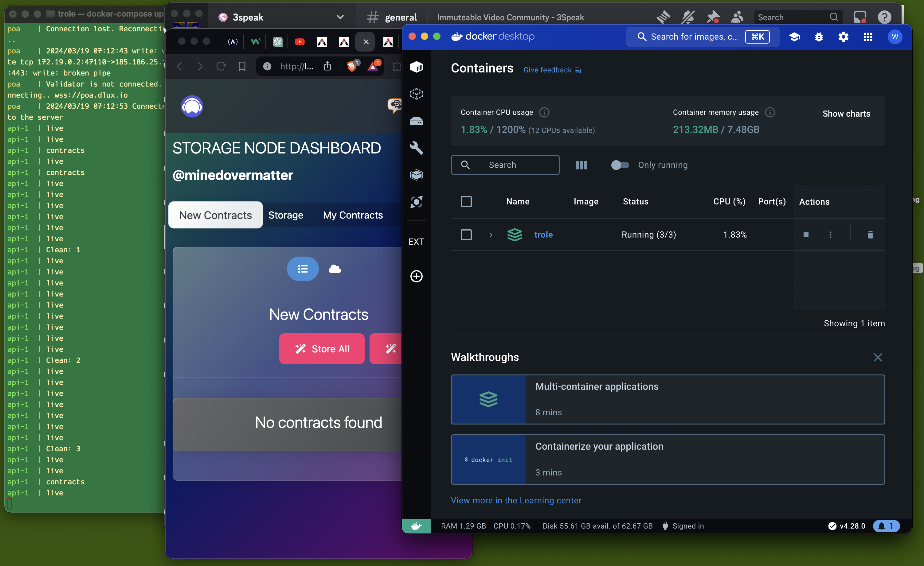Click the @minedovermatter username
This screenshot has width=924, height=566.
pyautogui.click(x=233, y=175)
